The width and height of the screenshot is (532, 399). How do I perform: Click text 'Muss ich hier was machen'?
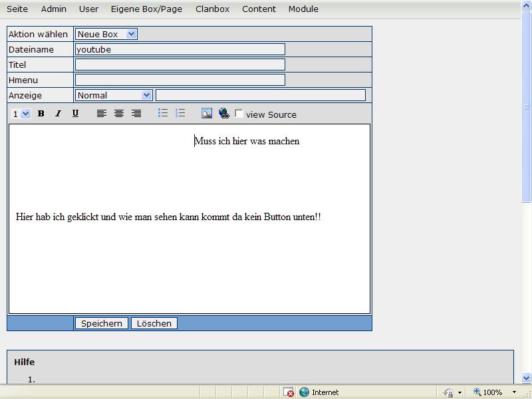click(x=247, y=141)
